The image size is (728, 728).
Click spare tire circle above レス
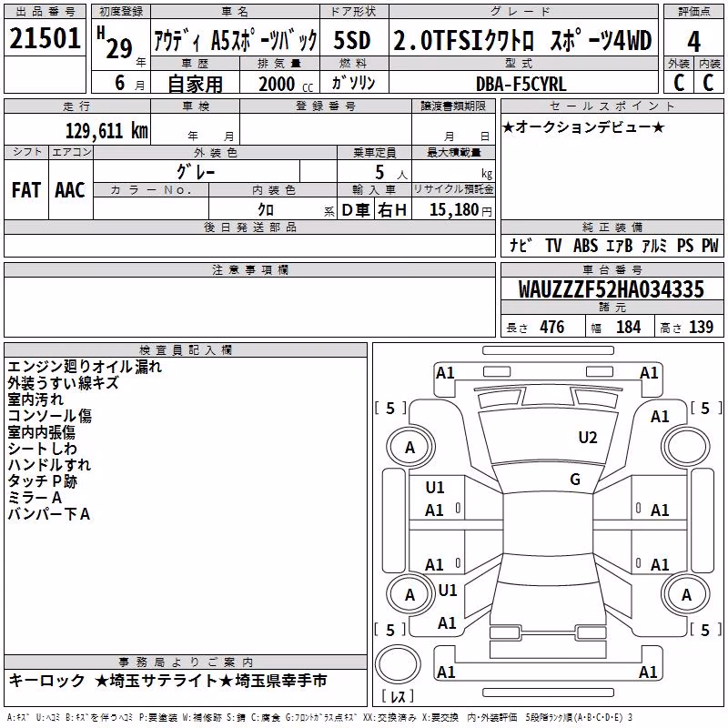[x=398, y=664]
